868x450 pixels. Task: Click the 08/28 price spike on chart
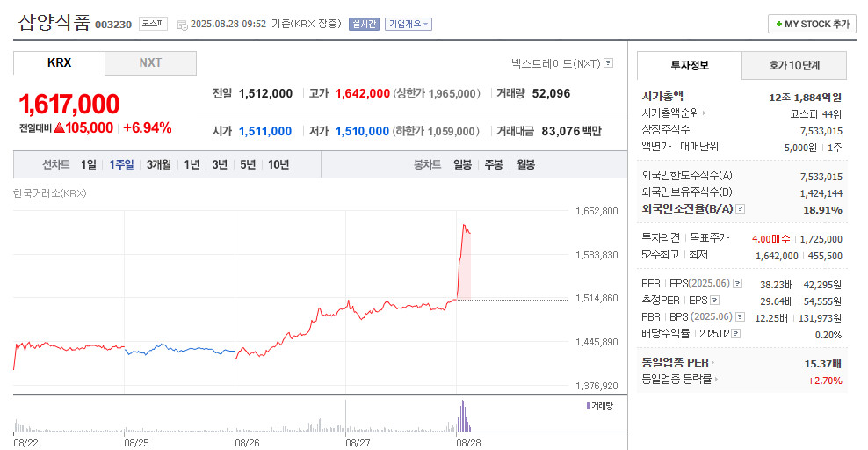point(465,260)
